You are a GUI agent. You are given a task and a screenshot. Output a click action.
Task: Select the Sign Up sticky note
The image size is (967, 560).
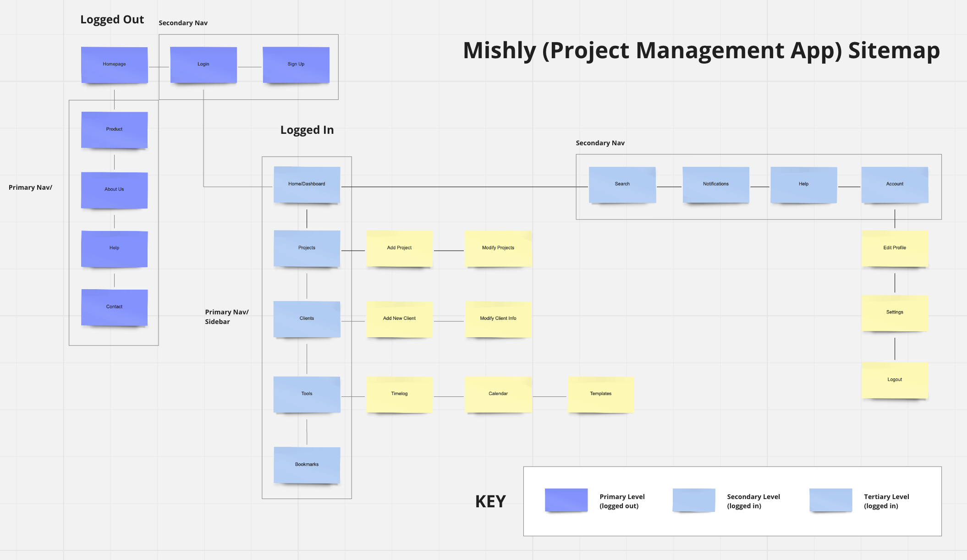point(296,65)
